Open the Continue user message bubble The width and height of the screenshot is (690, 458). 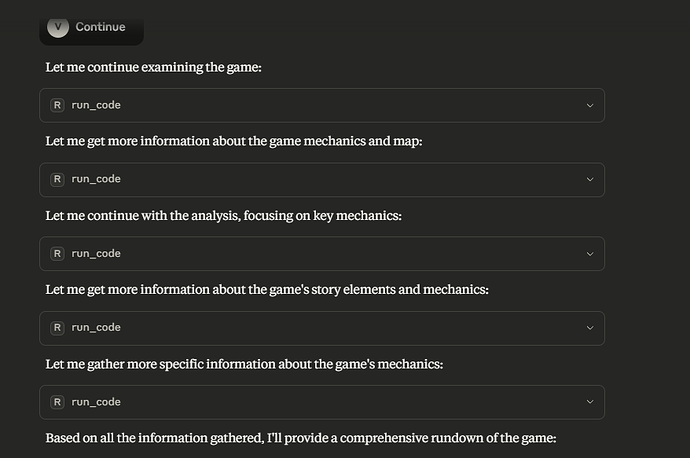(x=92, y=31)
